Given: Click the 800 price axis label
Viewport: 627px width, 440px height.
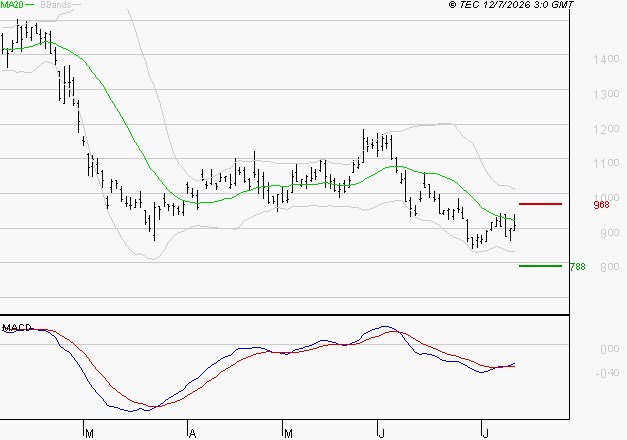Looking at the screenshot, I should (x=610, y=267).
